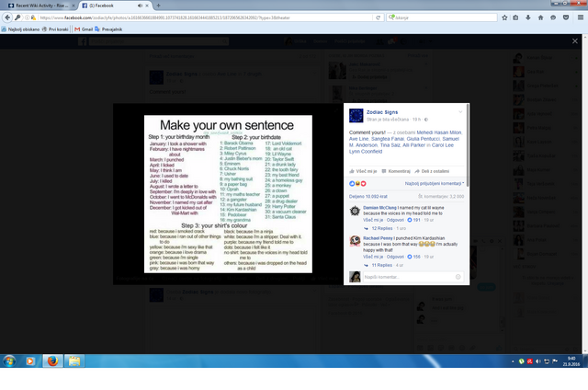This screenshot has width=588, height=390.
Task: Click Komentiraj under the post
Action: coord(396,171)
